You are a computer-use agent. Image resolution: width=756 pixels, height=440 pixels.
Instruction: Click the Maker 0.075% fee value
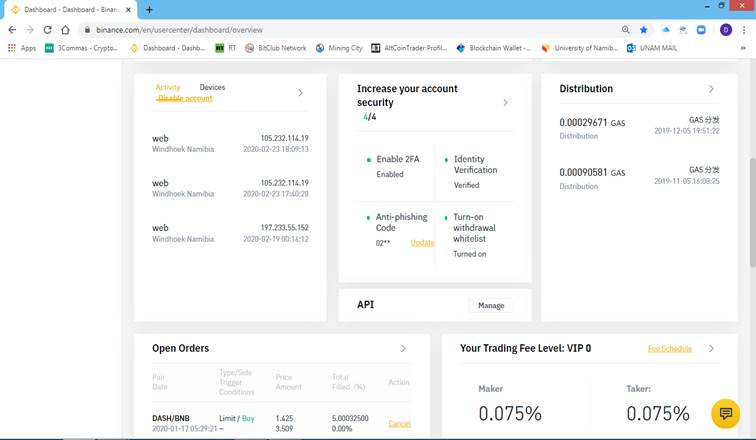click(510, 413)
